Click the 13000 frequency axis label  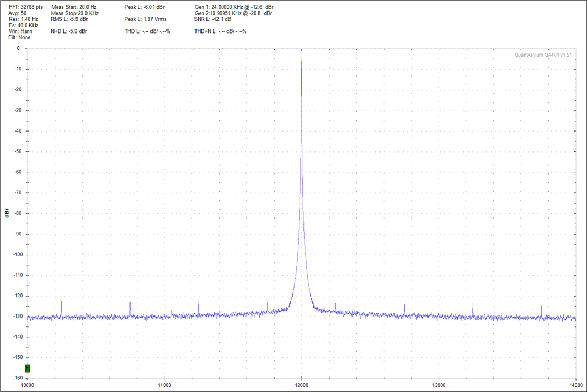tap(439, 385)
